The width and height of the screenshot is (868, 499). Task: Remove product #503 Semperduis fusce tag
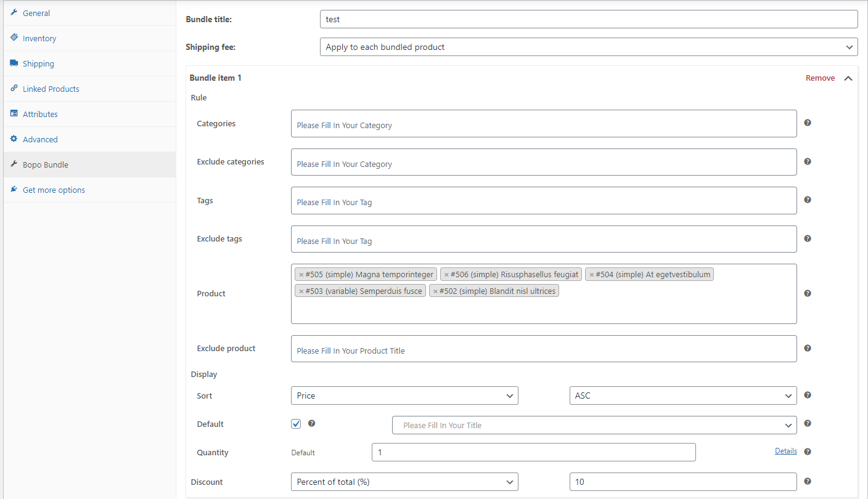[301, 291]
